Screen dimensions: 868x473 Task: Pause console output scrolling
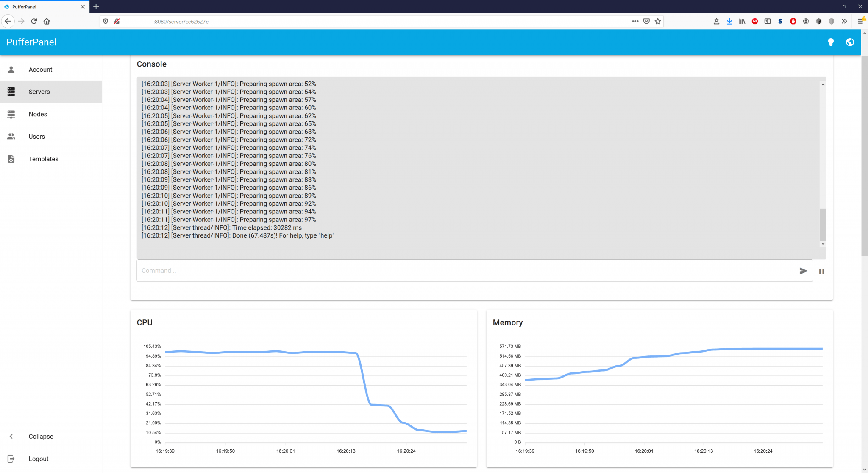point(821,271)
